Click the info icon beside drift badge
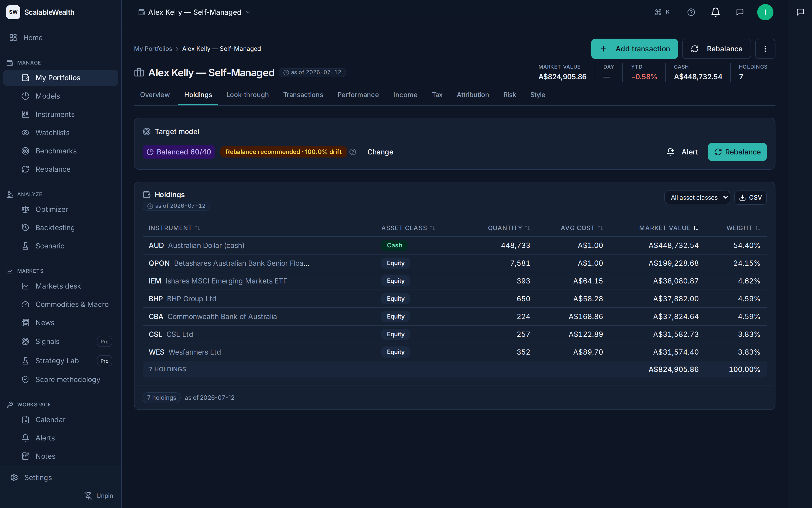Viewport: 812px width, 508px height. (x=353, y=152)
